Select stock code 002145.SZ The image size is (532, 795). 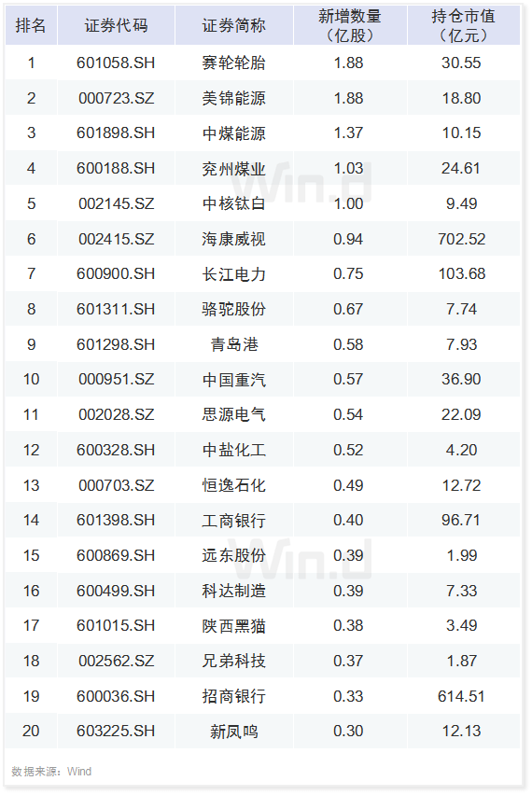(x=116, y=203)
